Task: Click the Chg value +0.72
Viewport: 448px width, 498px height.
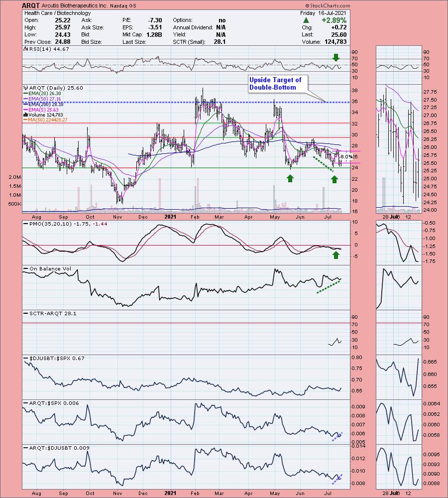Action: click(339, 27)
